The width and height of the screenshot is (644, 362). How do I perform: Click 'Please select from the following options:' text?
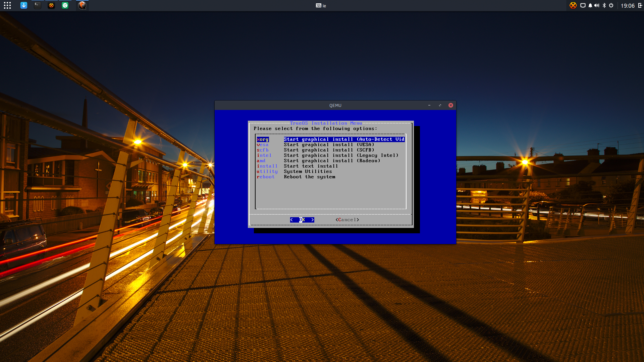315,129
